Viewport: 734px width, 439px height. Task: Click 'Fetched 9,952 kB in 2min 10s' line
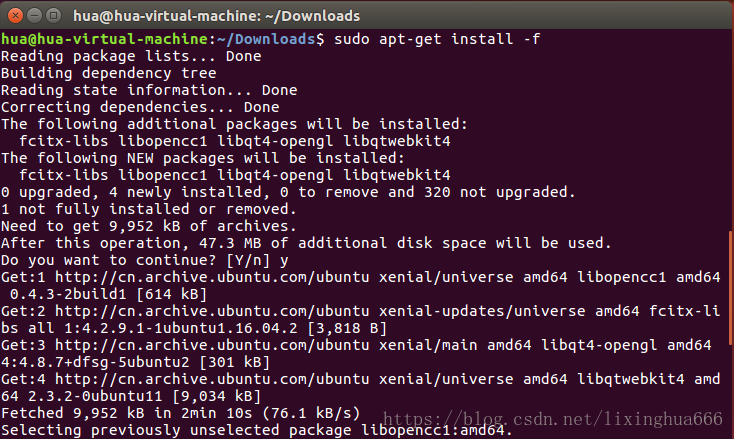point(180,413)
